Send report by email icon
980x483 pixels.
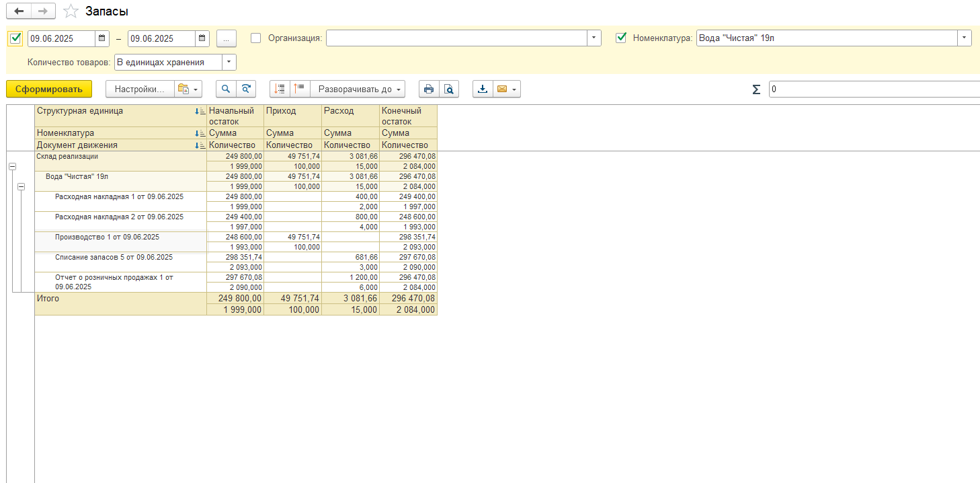[x=501, y=89]
